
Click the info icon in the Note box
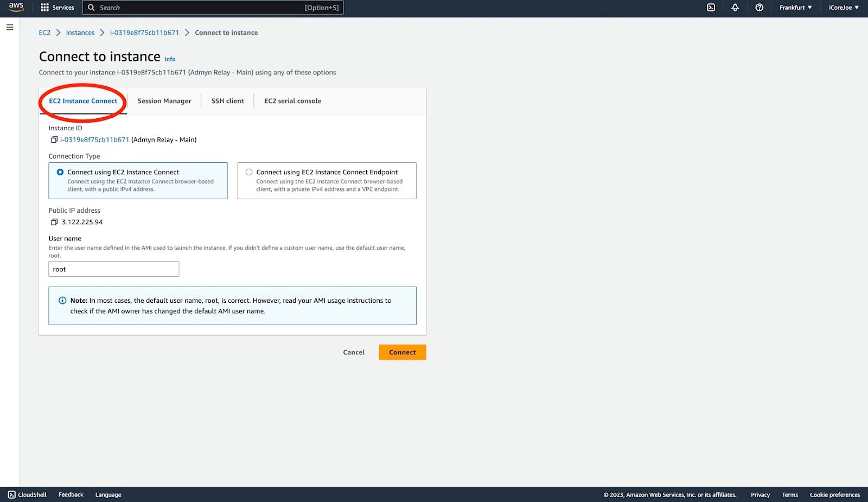pyautogui.click(x=62, y=300)
